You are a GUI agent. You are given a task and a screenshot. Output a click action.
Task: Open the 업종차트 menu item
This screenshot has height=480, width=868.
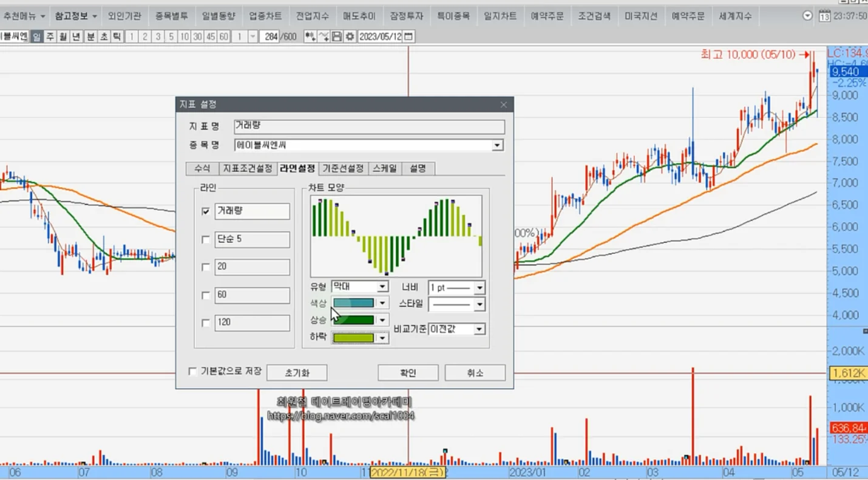(265, 16)
